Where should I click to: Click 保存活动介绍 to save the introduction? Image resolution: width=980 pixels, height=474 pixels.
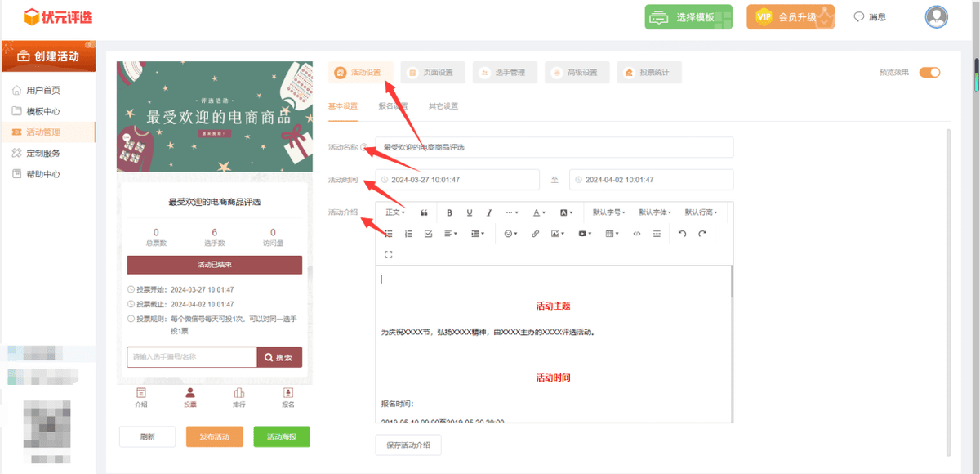408,445
